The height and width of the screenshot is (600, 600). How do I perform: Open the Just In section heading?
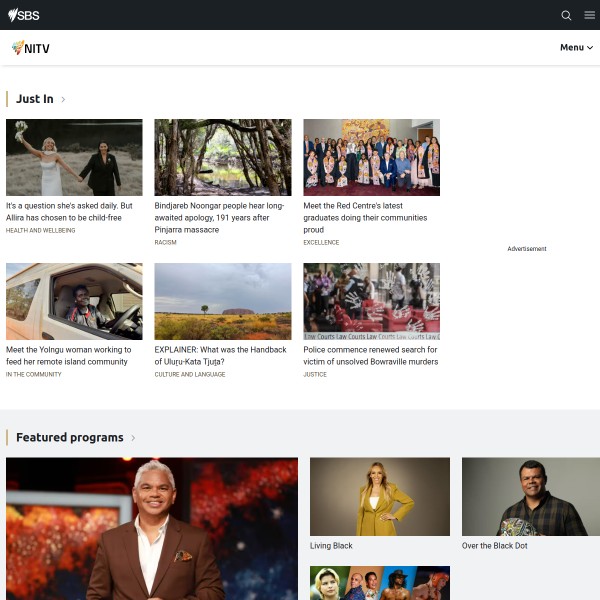point(34,99)
